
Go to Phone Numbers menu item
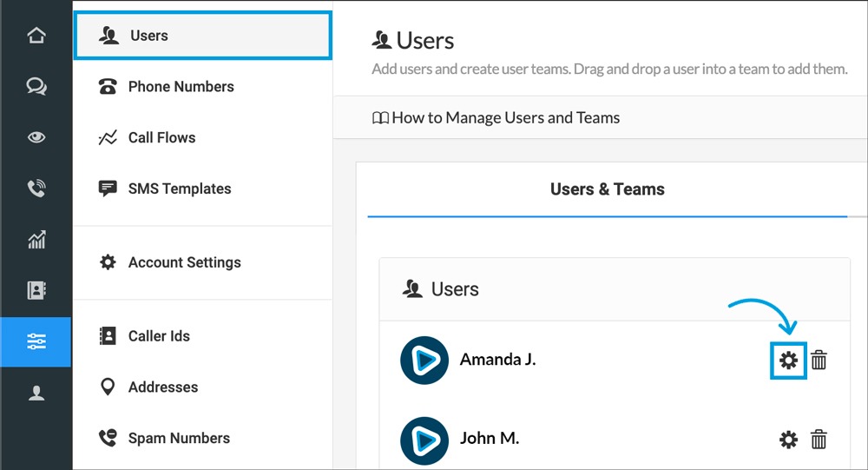click(x=181, y=87)
